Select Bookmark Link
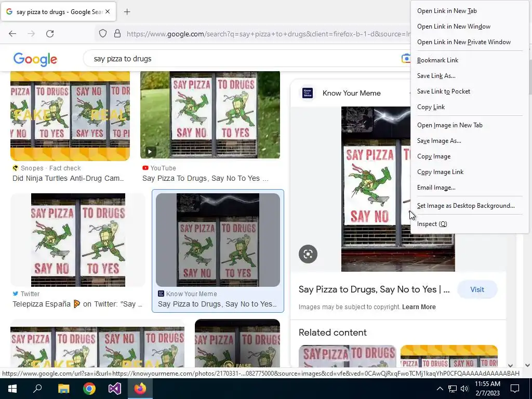Image resolution: width=532 pixels, height=399 pixels. 469,60
